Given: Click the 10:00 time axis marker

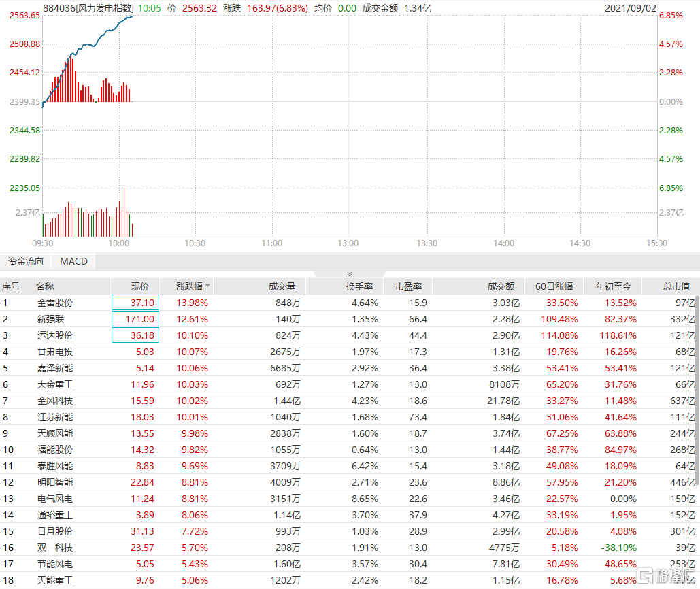Looking at the screenshot, I should [119, 243].
